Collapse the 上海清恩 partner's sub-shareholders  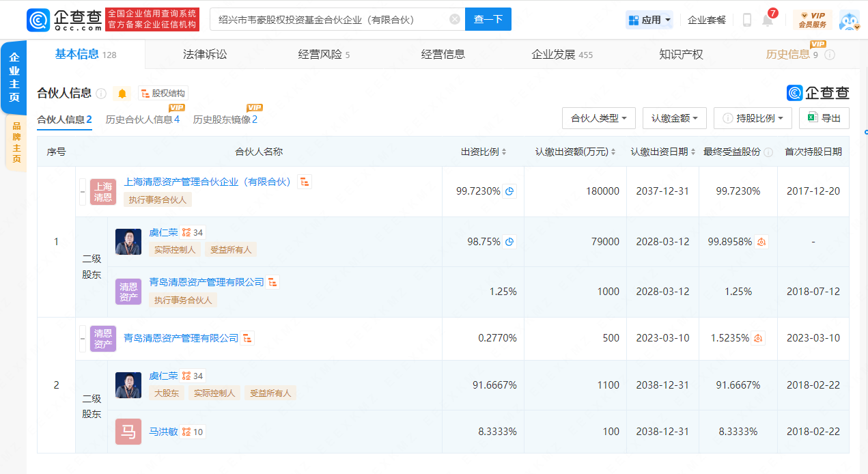(x=83, y=192)
